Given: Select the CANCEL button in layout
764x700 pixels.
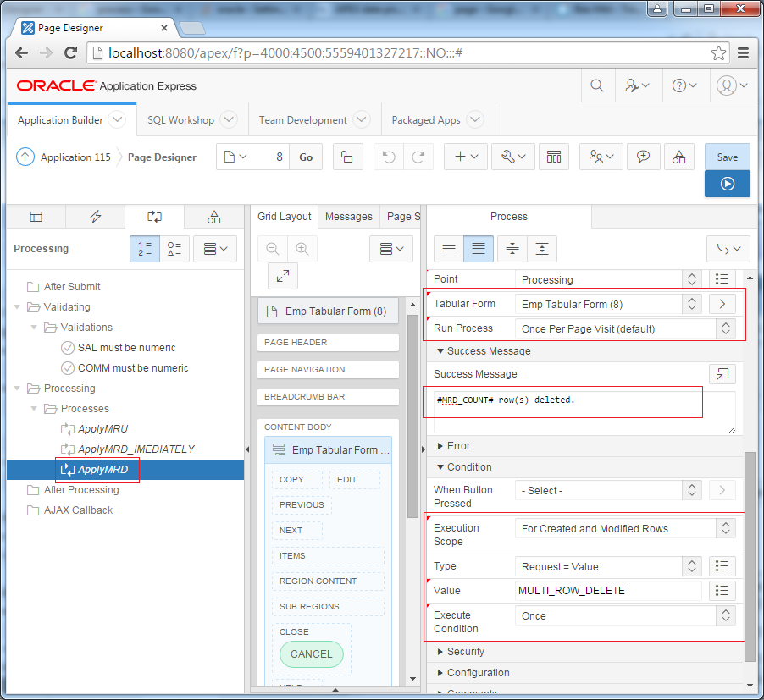Looking at the screenshot, I should pyautogui.click(x=312, y=653).
